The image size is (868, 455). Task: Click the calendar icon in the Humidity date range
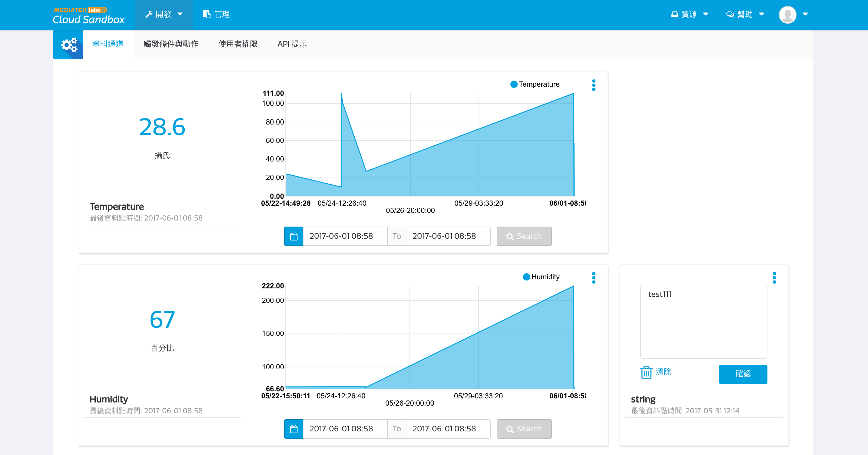coord(293,429)
